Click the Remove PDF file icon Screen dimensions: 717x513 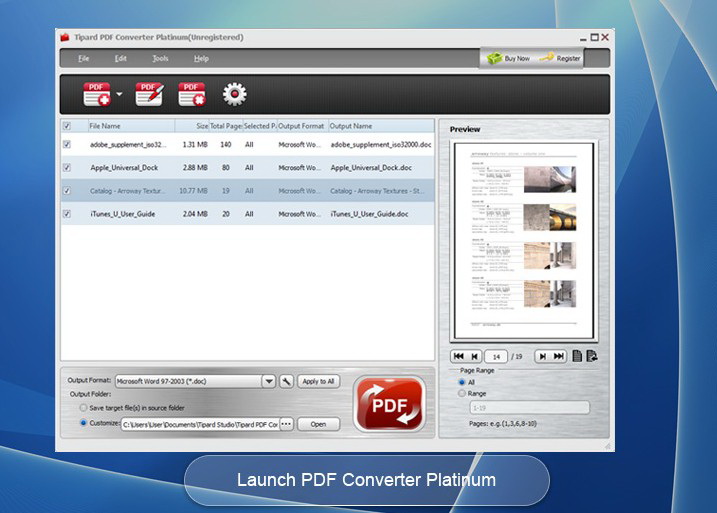pos(191,95)
